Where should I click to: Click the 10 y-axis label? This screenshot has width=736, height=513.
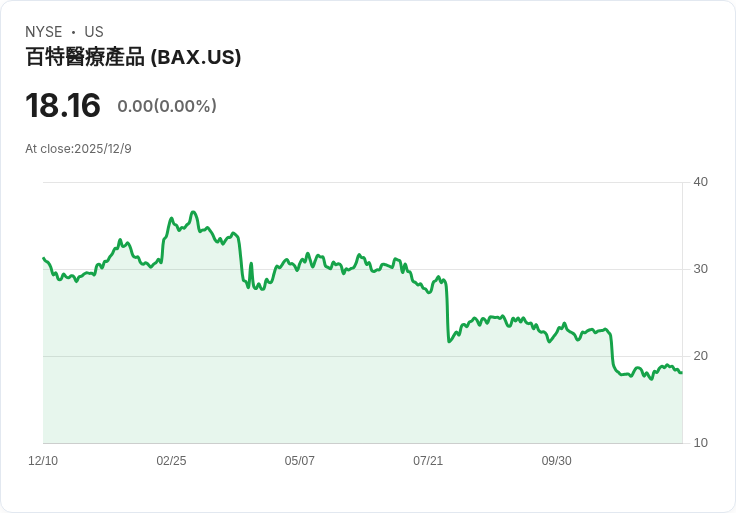[701, 443]
